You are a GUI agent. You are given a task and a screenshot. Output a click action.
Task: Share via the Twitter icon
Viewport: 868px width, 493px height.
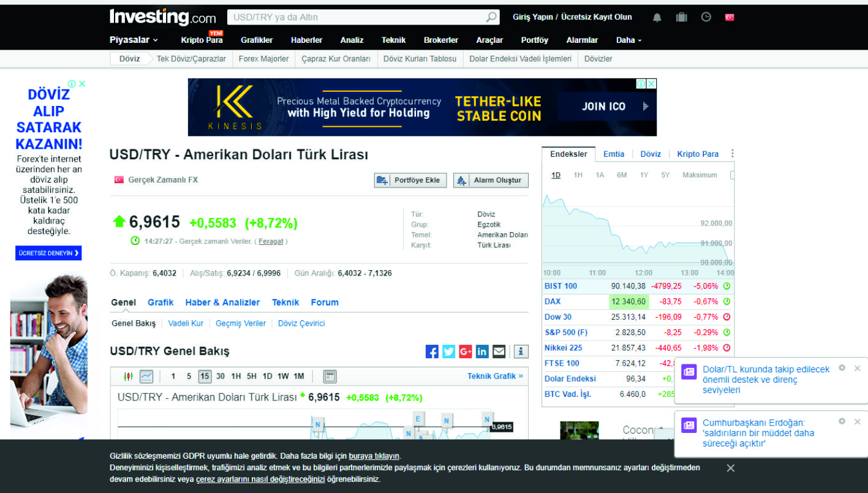[x=448, y=352]
